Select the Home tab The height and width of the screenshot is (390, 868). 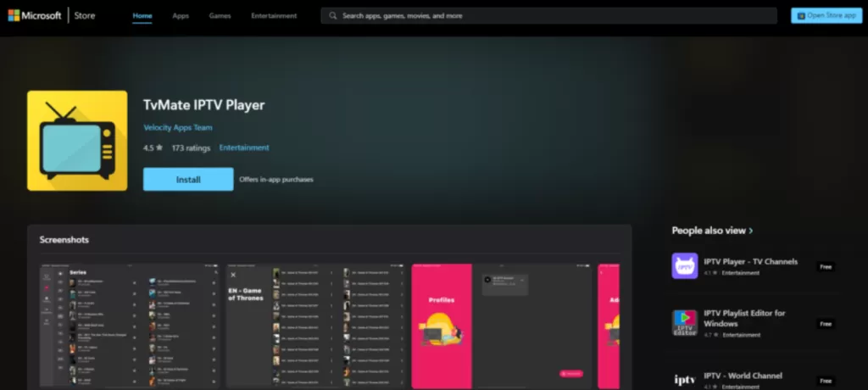point(142,15)
